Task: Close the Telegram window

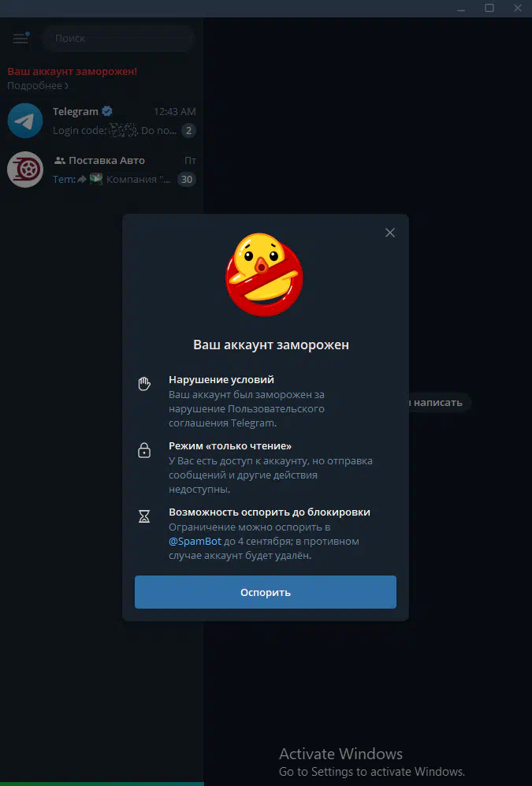Action: click(x=518, y=9)
